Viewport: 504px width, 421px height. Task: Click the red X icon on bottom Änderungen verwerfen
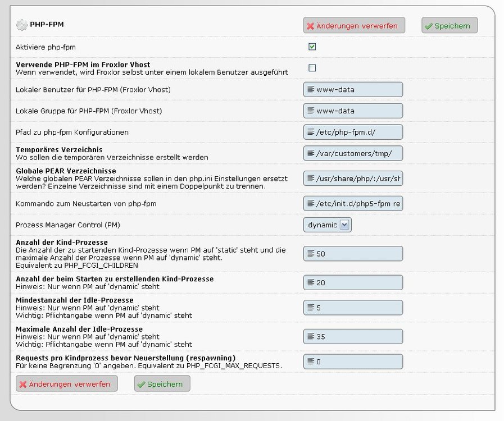(x=22, y=384)
